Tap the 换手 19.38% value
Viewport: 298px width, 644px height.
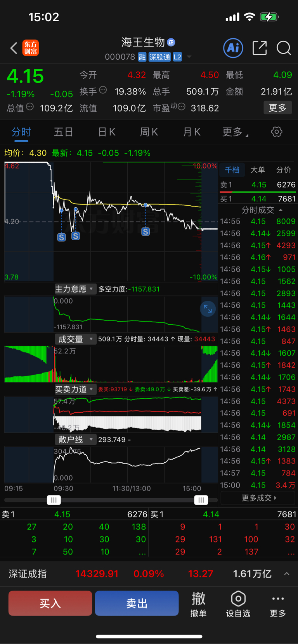(x=130, y=91)
